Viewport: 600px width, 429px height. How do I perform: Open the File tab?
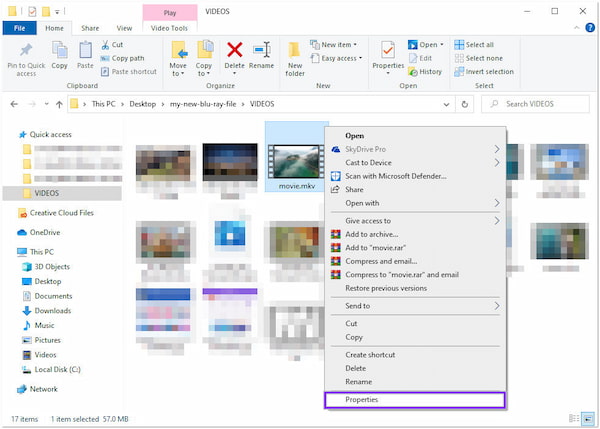20,28
